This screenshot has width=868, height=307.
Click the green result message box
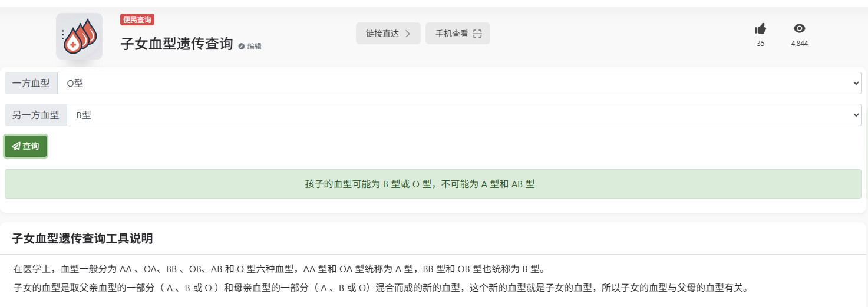433,184
